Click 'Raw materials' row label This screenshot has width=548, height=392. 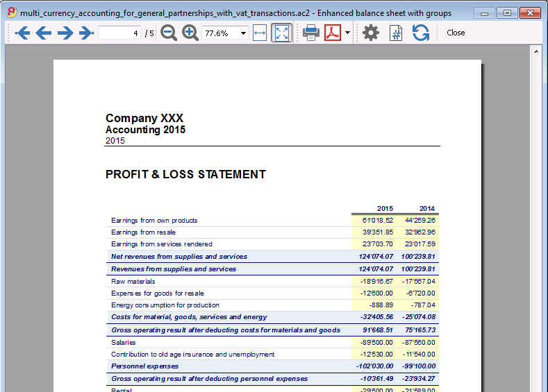coord(133,282)
